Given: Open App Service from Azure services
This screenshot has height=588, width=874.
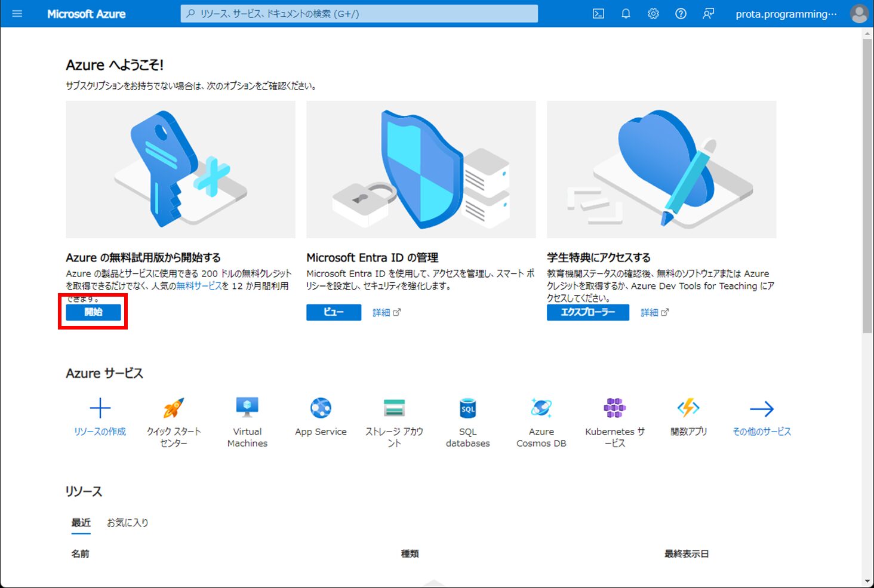Looking at the screenshot, I should [320, 408].
